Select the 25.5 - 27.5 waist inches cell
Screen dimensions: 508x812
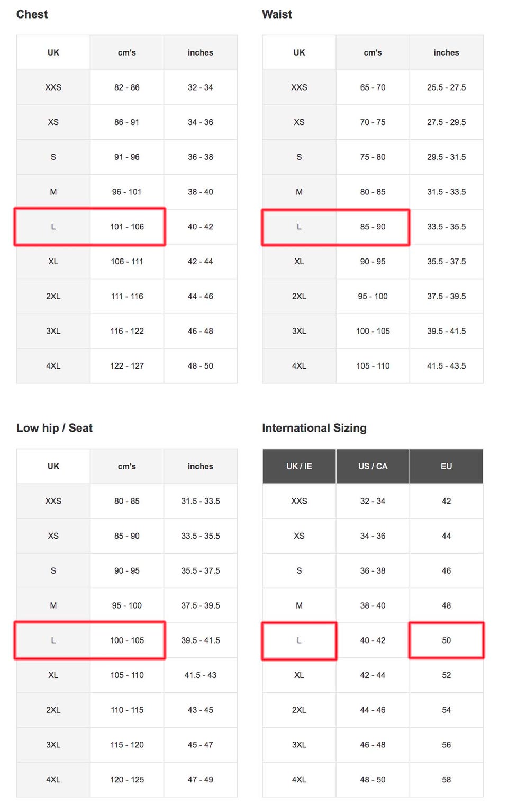(446, 87)
